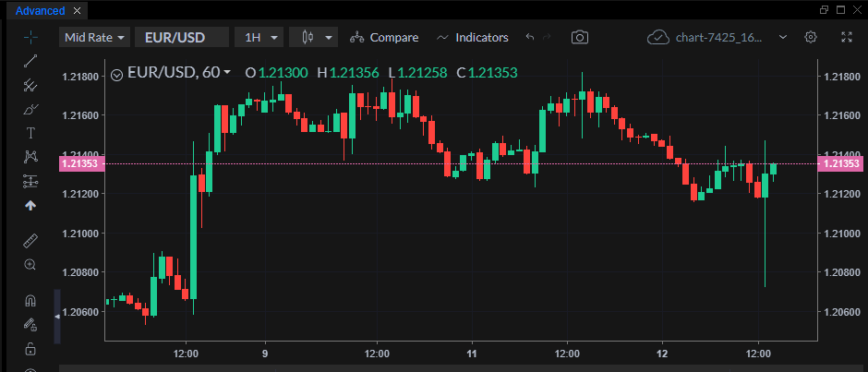The height and width of the screenshot is (372, 868).
Task: Click the date 9 on the time axis
Action: pos(265,353)
